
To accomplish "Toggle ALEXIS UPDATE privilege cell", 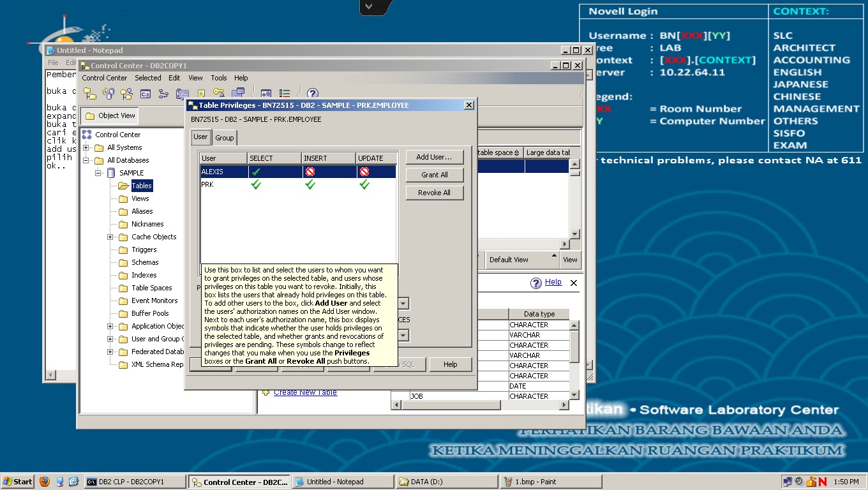I will click(x=377, y=172).
